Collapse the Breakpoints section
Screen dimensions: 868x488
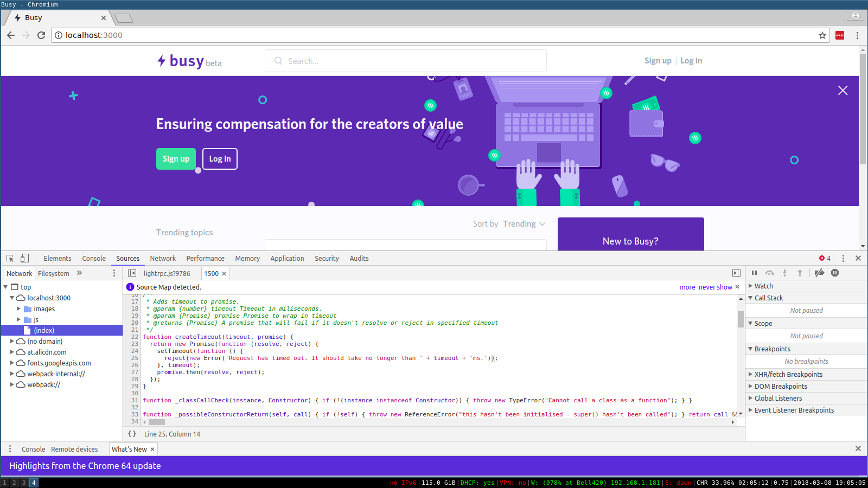coord(750,349)
